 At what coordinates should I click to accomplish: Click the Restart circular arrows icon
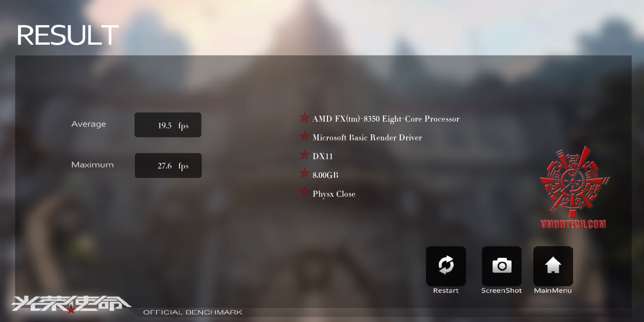click(x=446, y=266)
